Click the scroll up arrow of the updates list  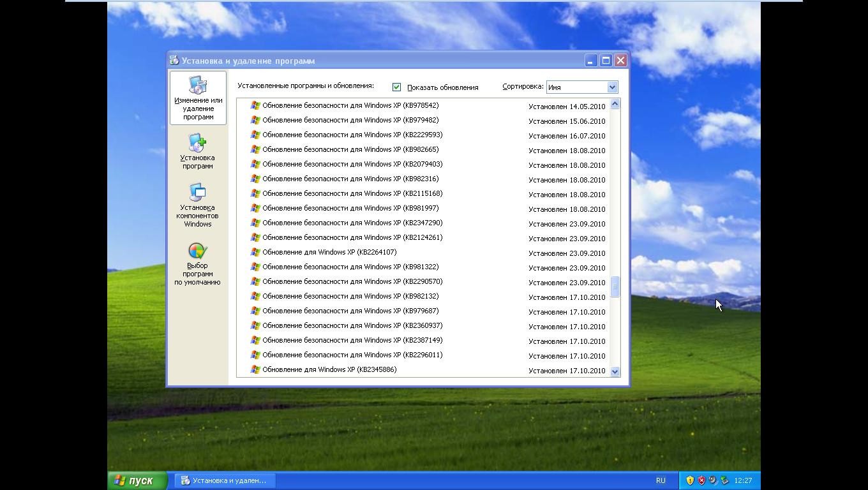coord(615,104)
